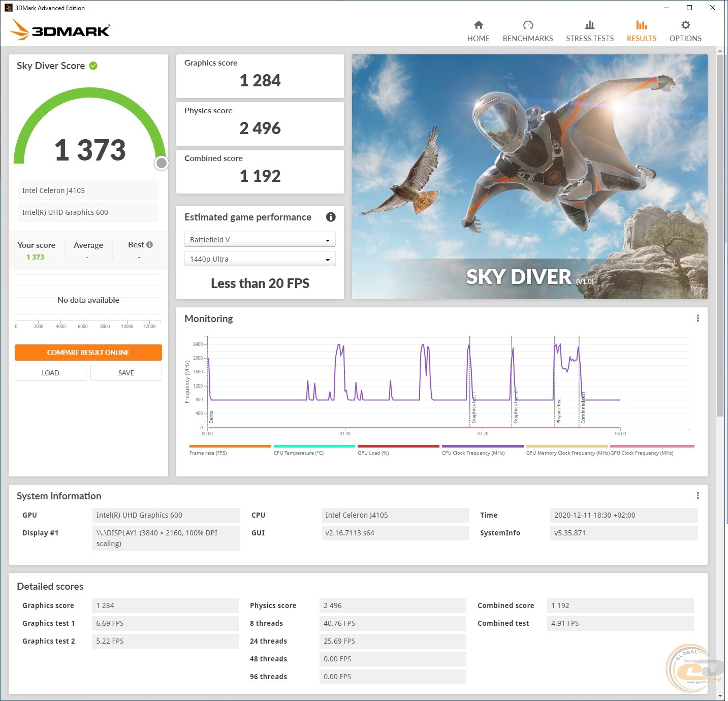Click Graphics test 1 value 6.69 FPS
728x701 pixels.
[x=165, y=623]
